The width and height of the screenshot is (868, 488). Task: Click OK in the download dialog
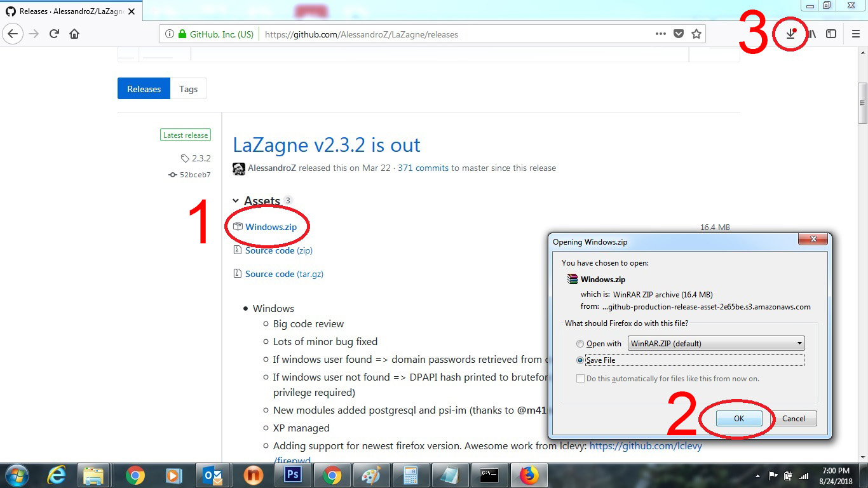[x=739, y=419]
